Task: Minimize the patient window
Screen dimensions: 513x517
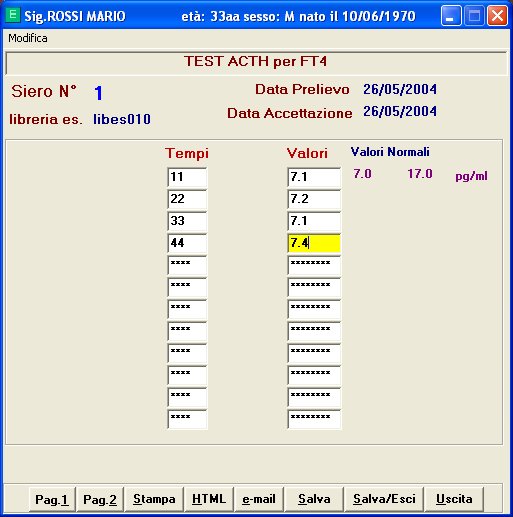Action: 451,16
